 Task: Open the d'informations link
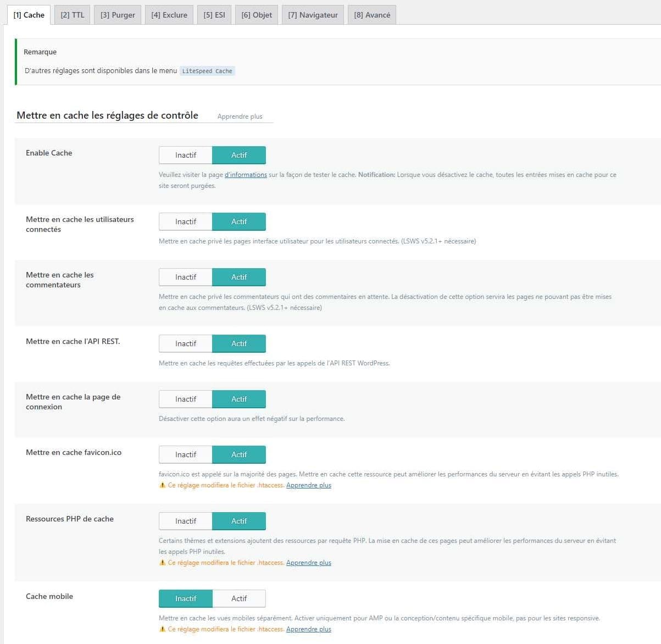tap(246, 175)
